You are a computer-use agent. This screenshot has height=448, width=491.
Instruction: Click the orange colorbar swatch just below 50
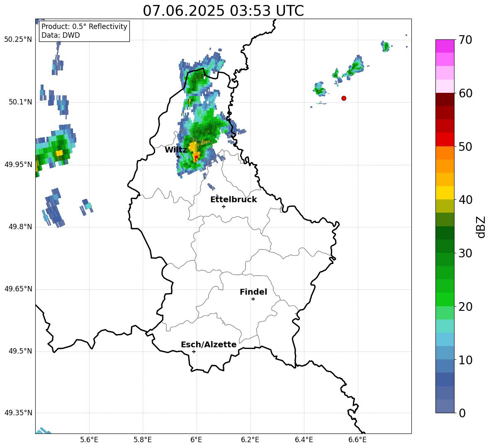click(445, 153)
